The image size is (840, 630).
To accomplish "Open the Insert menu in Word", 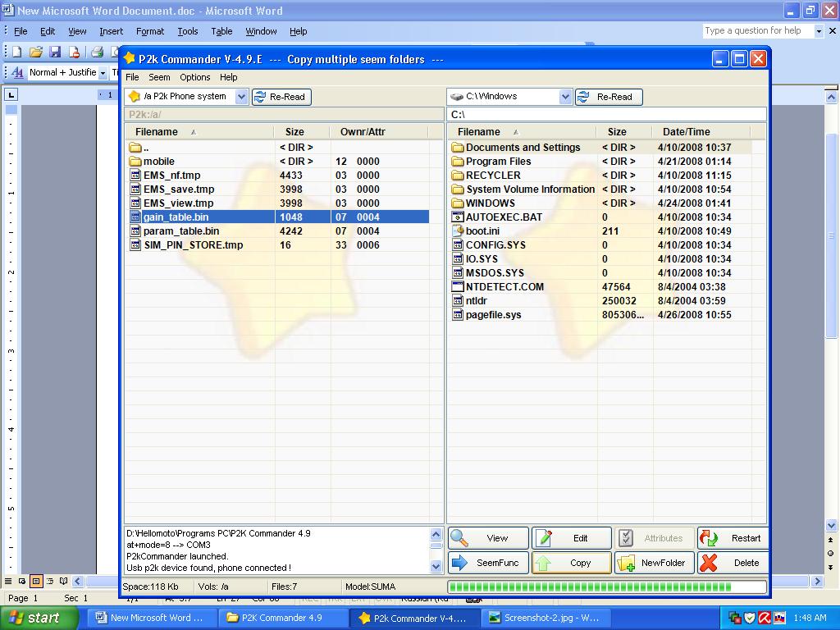I will click(111, 32).
